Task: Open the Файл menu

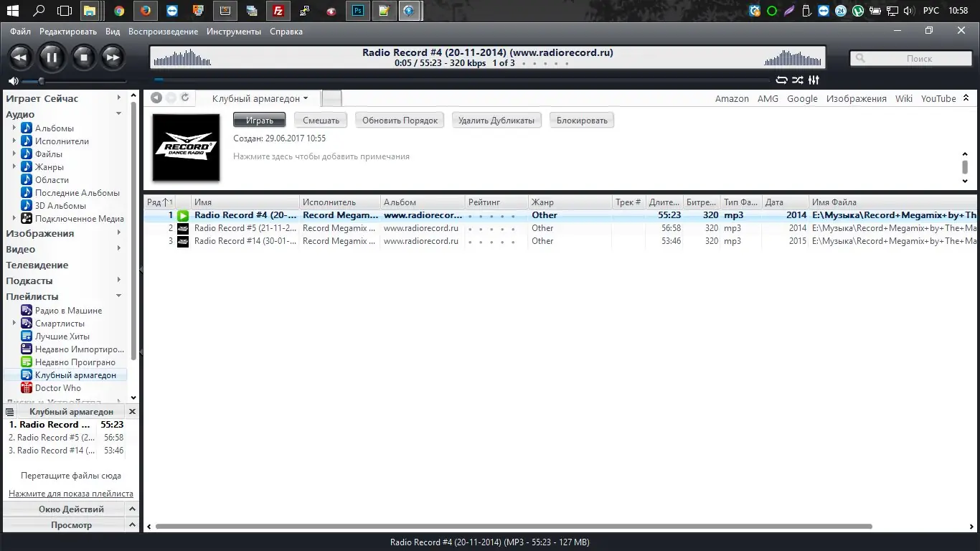Action: (20, 32)
